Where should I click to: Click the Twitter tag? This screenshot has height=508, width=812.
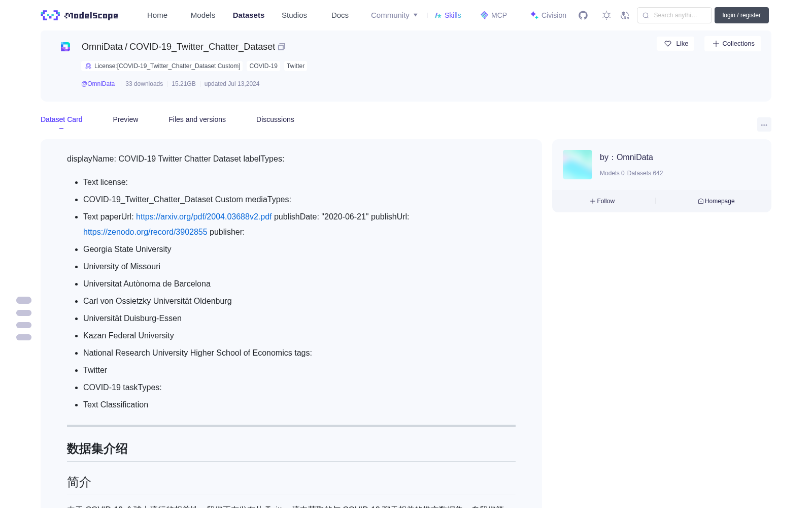click(x=295, y=66)
